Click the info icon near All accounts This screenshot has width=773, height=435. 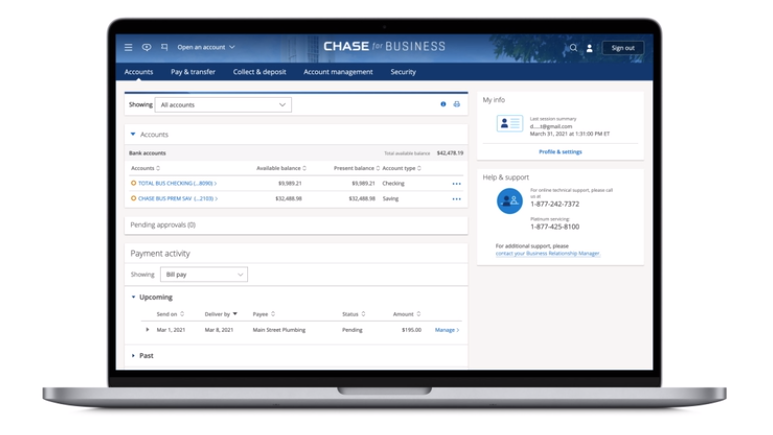coord(443,104)
